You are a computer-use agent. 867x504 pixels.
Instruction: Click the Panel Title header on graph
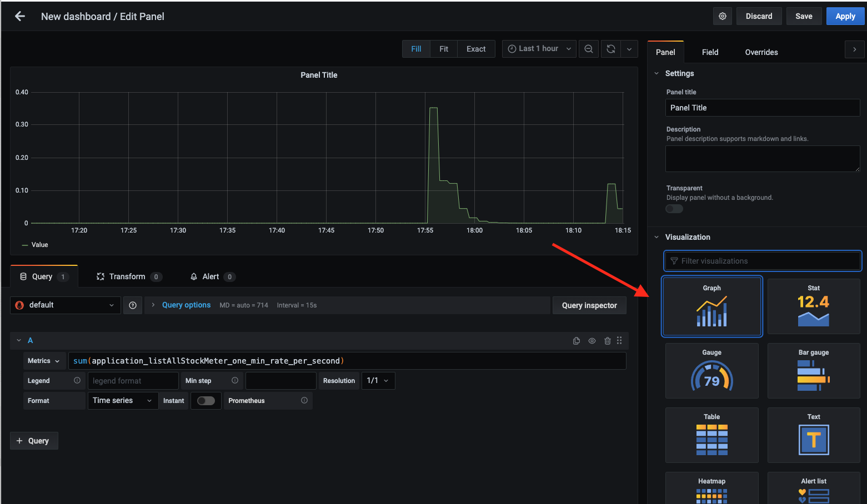(319, 75)
